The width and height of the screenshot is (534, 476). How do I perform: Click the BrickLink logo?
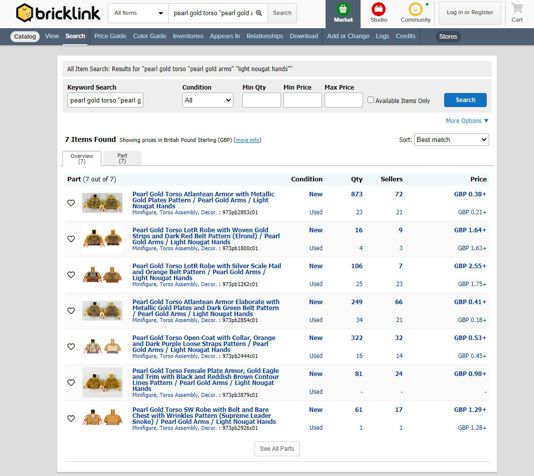58,13
